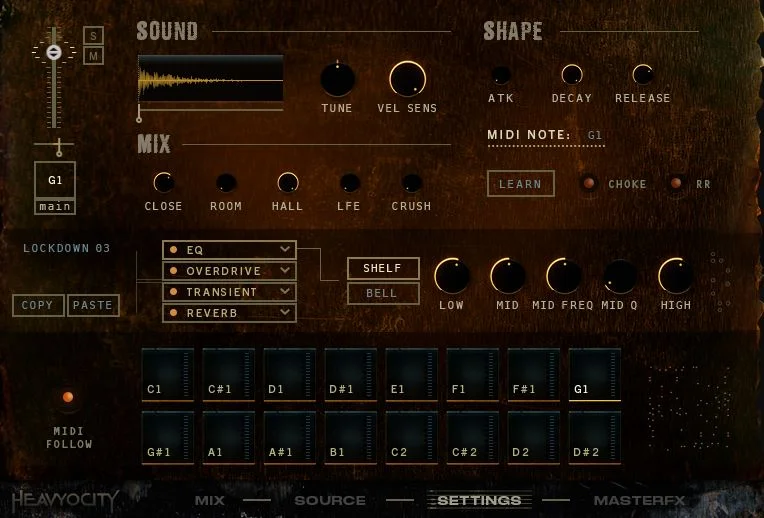The height and width of the screenshot is (518, 764).
Task: Click the sample waveform display
Action: [x=210, y=78]
